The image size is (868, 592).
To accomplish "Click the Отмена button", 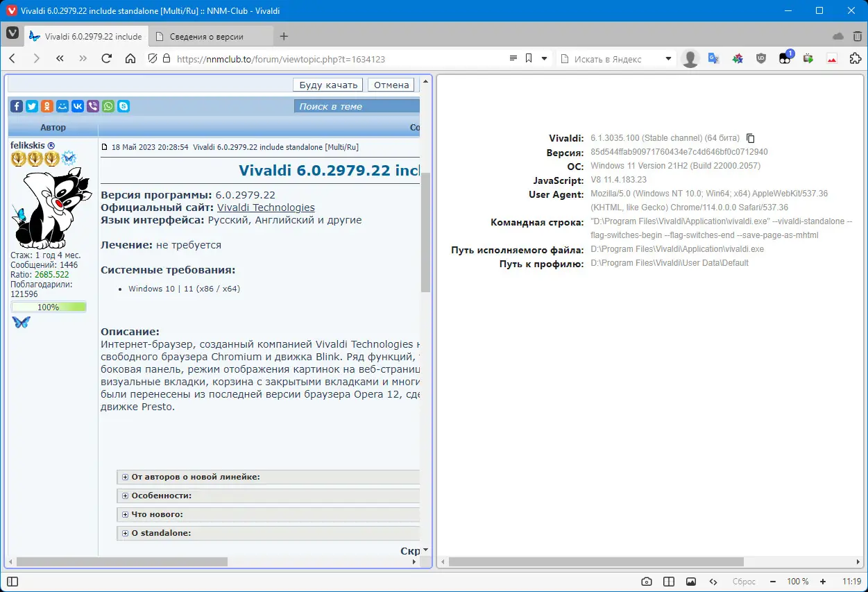I will pyautogui.click(x=391, y=85).
